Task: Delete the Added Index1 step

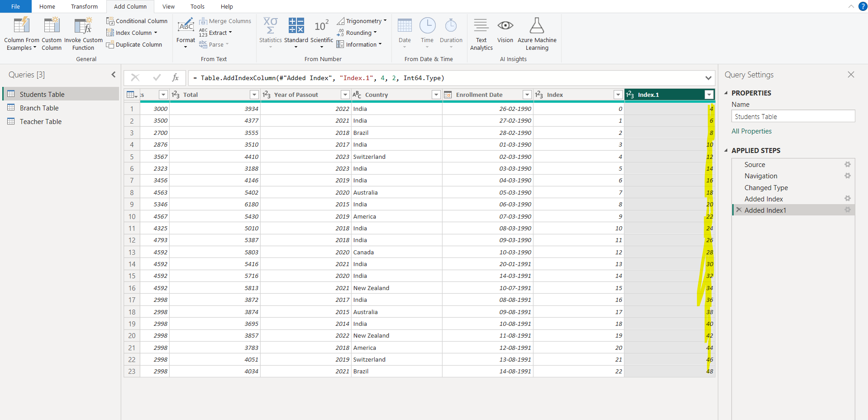Action: 739,210
